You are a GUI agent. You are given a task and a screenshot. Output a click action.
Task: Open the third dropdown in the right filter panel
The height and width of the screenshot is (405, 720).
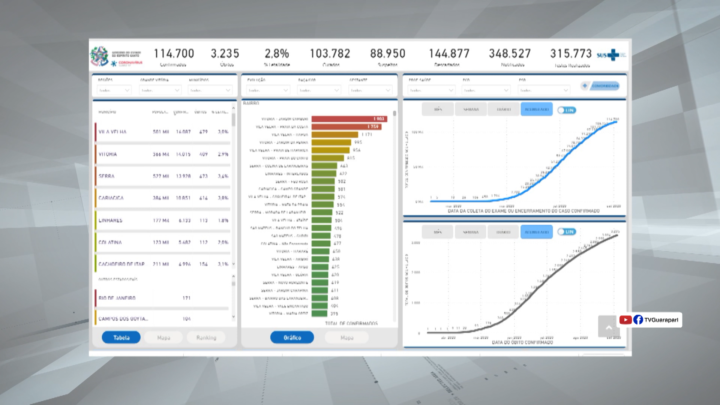click(544, 90)
